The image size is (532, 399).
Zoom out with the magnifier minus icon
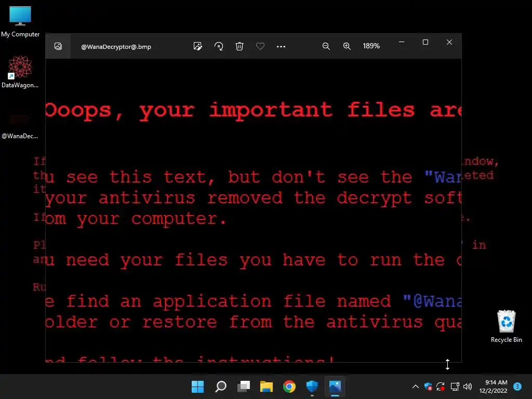point(326,46)
